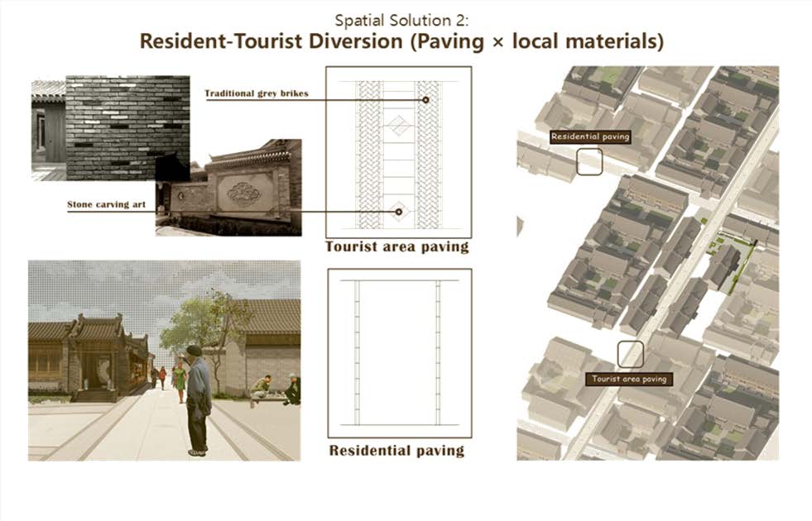This screenshot has width=812, height=521.
Task: Click the "Stone carving art" label
Action: (106, 204)
